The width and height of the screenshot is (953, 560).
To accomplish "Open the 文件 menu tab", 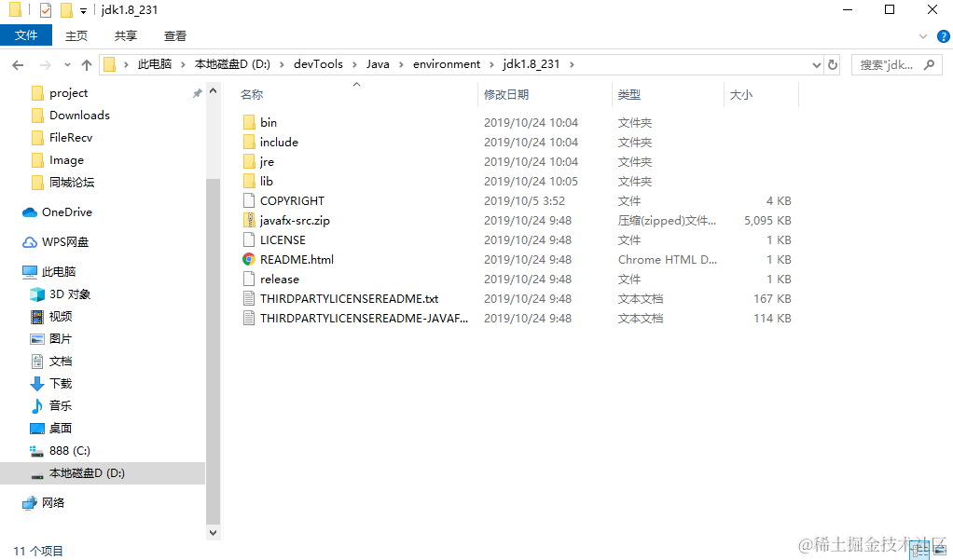I will (x=26, y=35).
